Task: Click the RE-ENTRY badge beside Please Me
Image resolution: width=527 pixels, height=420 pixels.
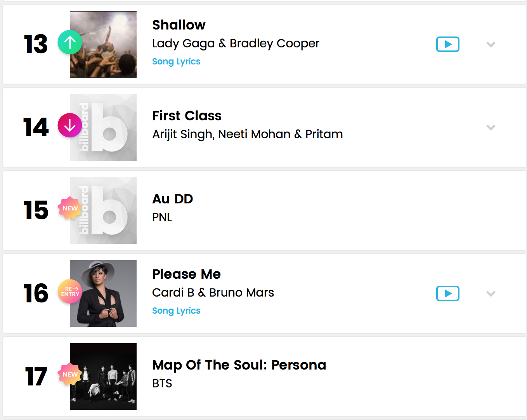Action: tap(70, 292)
